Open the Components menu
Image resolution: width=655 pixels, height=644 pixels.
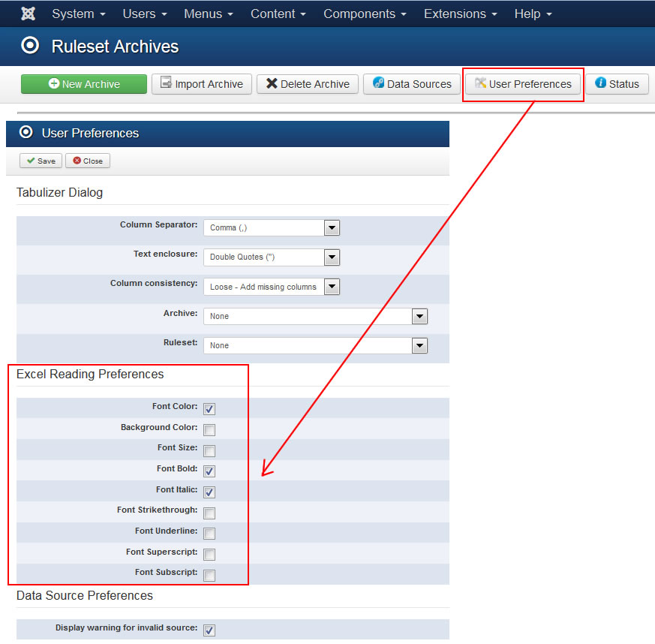[365, 14]
